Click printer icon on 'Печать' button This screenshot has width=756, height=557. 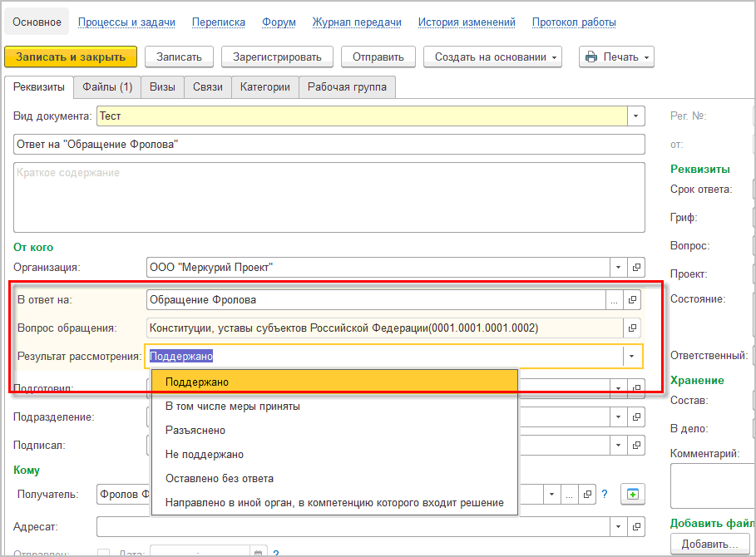[591, 57]
